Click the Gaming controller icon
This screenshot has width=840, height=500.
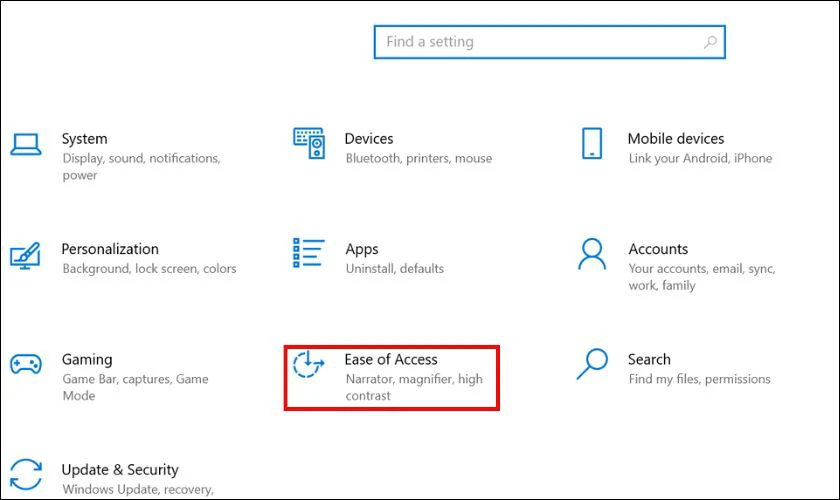[x=26, y=364]
